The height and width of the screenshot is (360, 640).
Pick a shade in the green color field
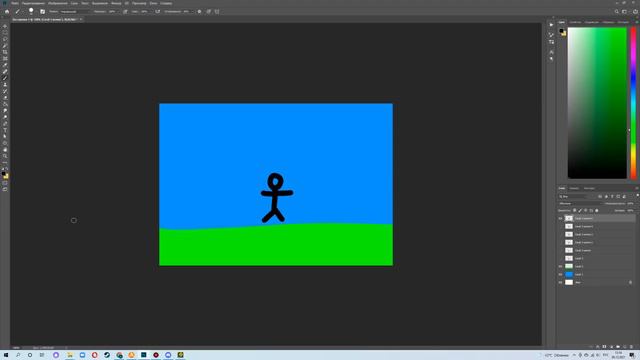(x=597, y=103)
